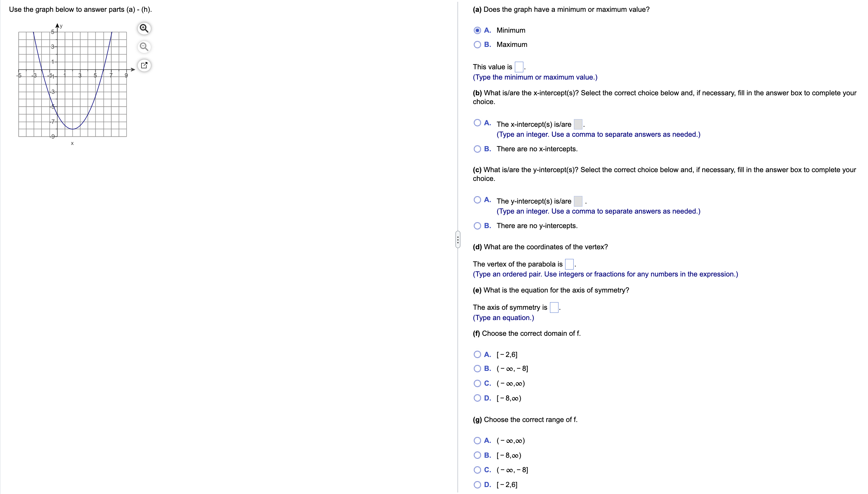Image resolution: width=868 pixels, height=494 pixels.
Task: Open the graph in a separate window
Action: click(x=144, y=65)
